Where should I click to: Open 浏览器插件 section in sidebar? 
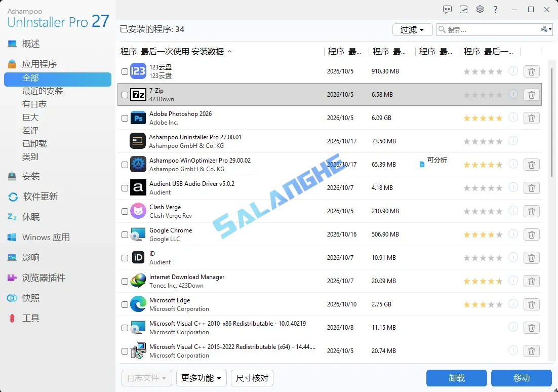click(44, 278)
